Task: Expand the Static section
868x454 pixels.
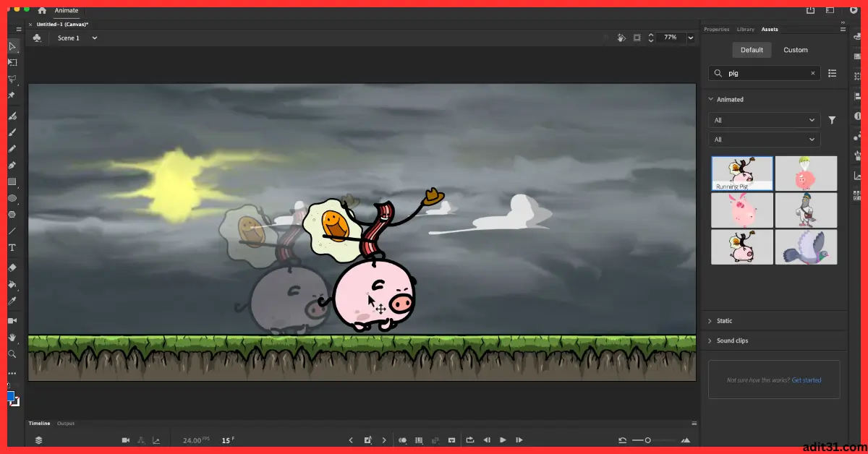Action: coord(711,321)
